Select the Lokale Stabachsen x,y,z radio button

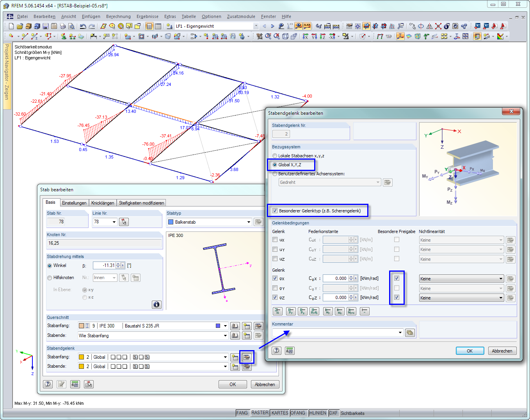click(274, 155)
